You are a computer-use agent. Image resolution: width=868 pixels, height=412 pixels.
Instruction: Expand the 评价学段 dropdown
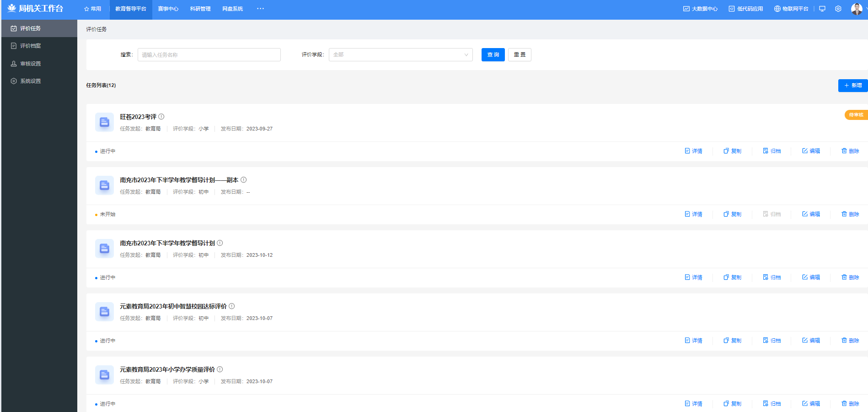tap(400, 55)
